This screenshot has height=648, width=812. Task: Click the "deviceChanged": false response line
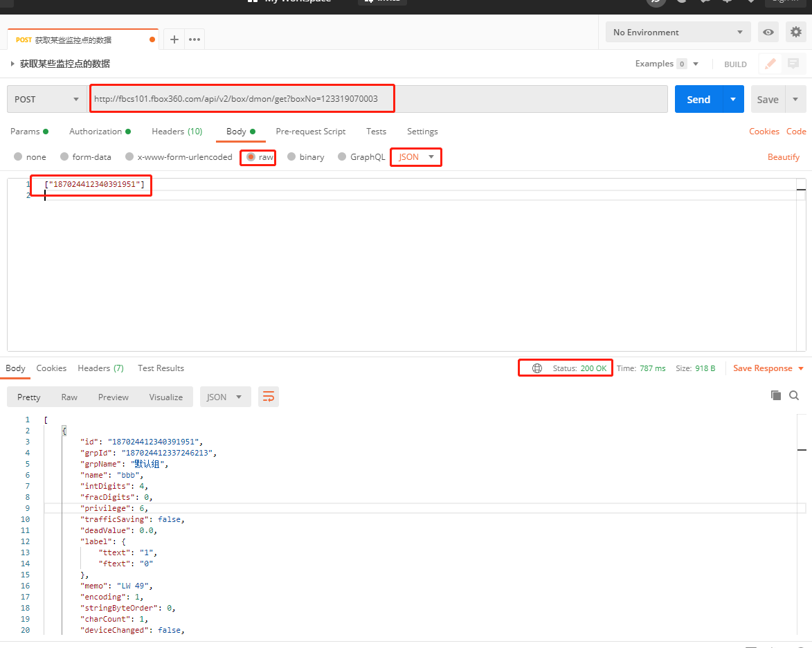133,630
